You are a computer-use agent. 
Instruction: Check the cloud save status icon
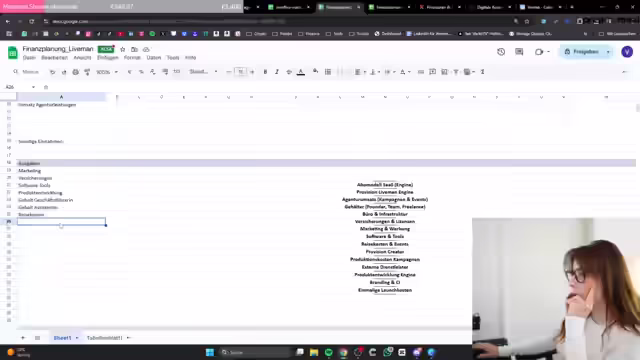click(x=146, y=49)
